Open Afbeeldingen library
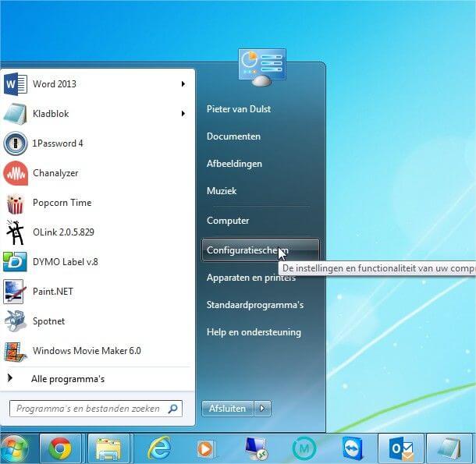This screenshot has width=476, height=464. (x=234, y=164)
